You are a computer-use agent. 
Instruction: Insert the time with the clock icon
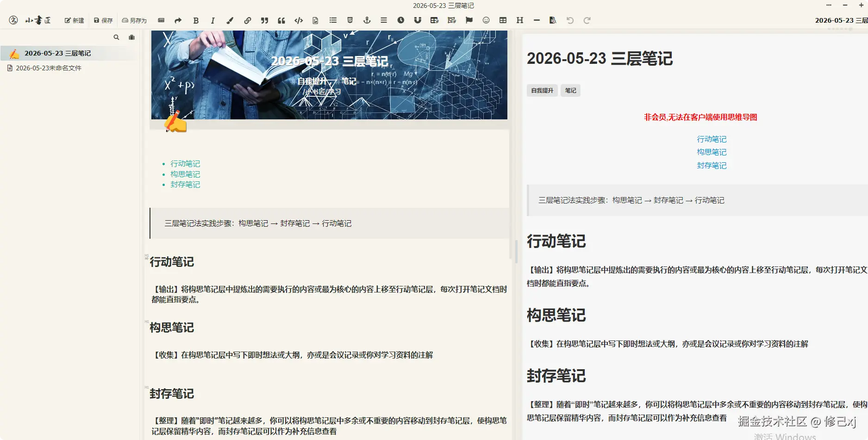pyautogui.click(x=401, y=20)
